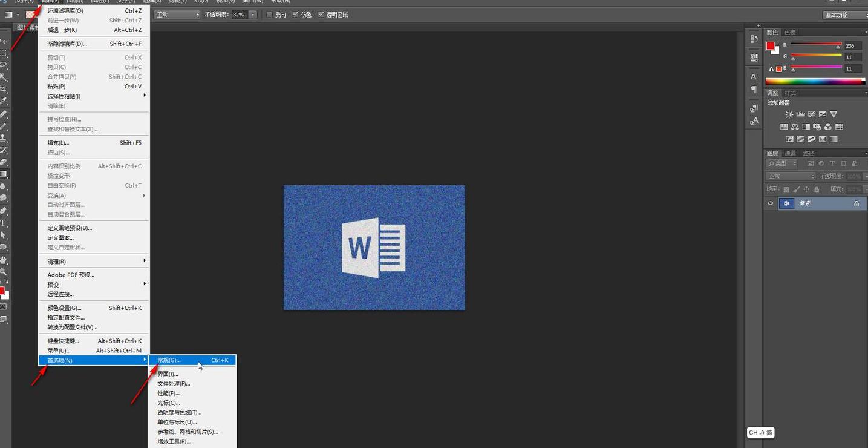Select the Eraser tool
The image size is (868, 448).
click(x=4, y=162)
